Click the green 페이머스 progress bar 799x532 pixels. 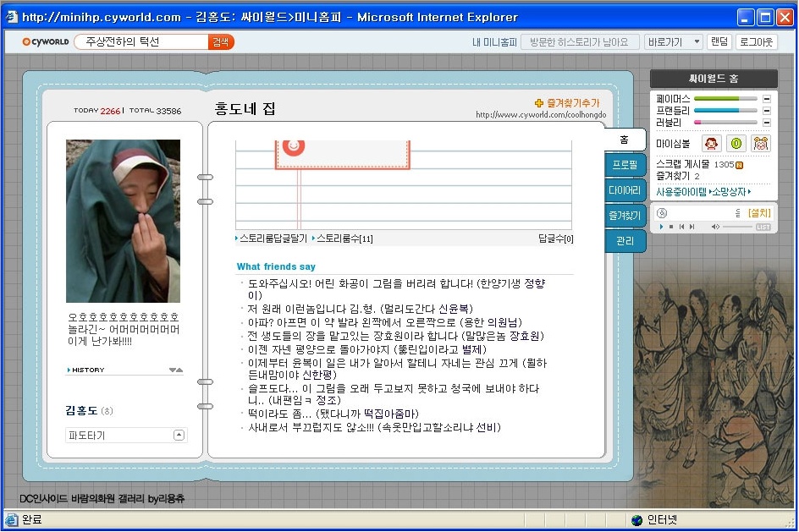pos(725,99)
